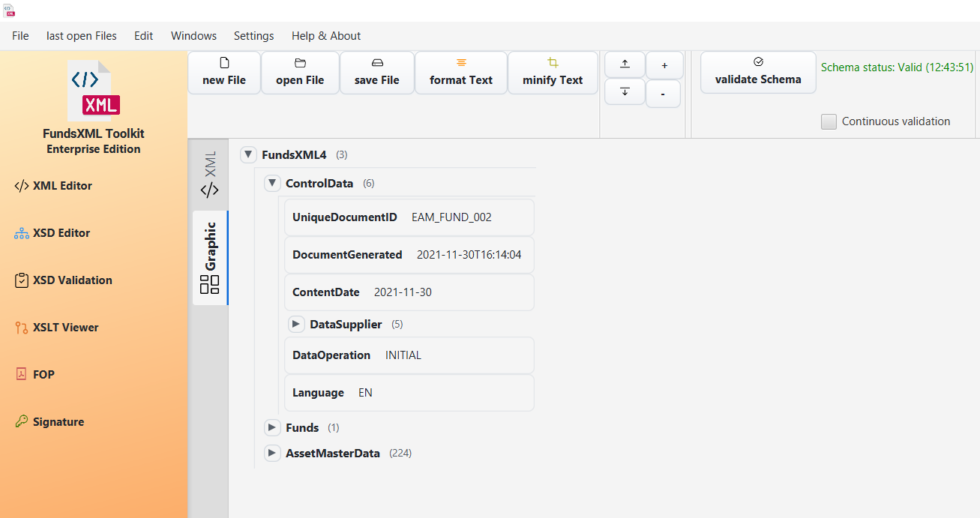The height and width of the screenshot is (518, 980).
Task: Click the AssetMasterData child count (224)
Action: (x=400, y=453)
